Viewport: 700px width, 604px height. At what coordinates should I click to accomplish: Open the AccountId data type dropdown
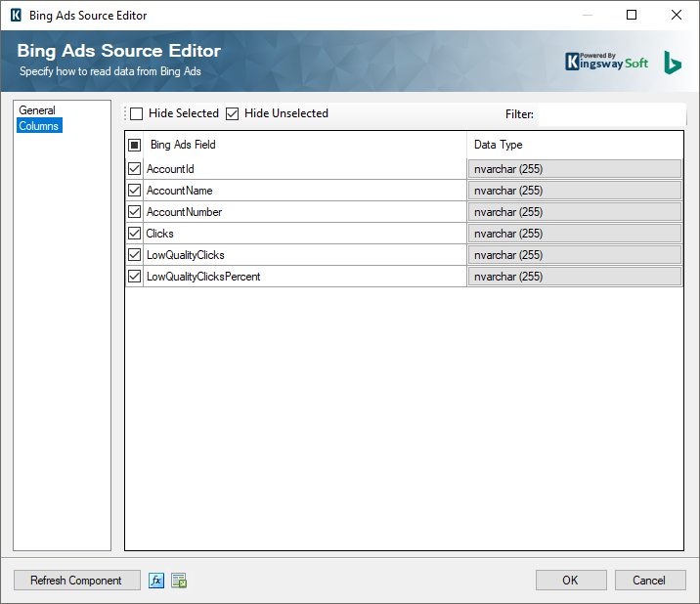tap(575, 169)
